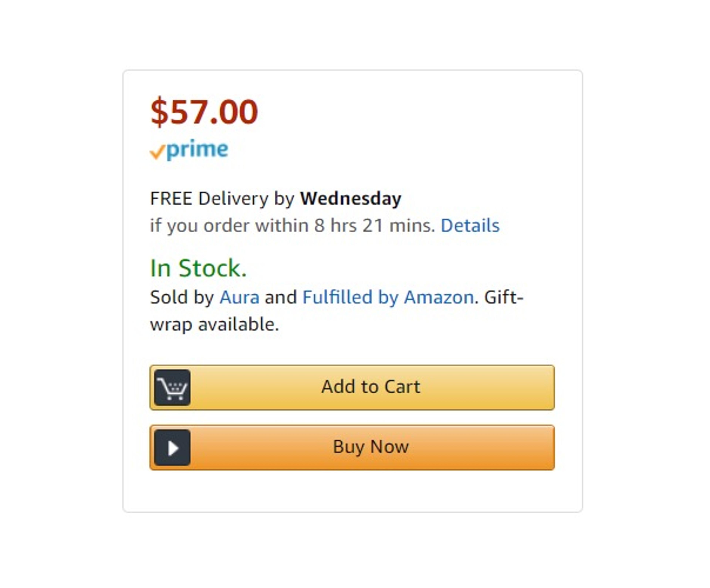This screenshot has height=588, width=710.
Task: Open the delivery Details link
Action: pyautogui.click(x=470, y=225)
